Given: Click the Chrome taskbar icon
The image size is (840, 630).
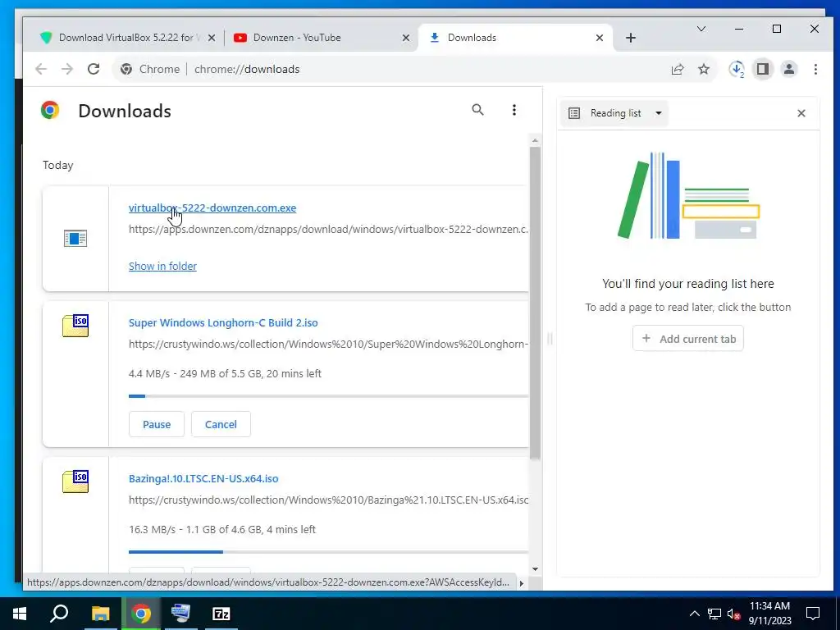Looking at the screenshot, I should [141, 614].
